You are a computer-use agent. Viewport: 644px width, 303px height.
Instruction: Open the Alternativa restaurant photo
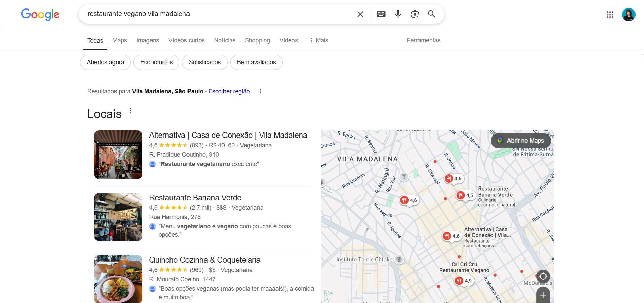[118, 155]
